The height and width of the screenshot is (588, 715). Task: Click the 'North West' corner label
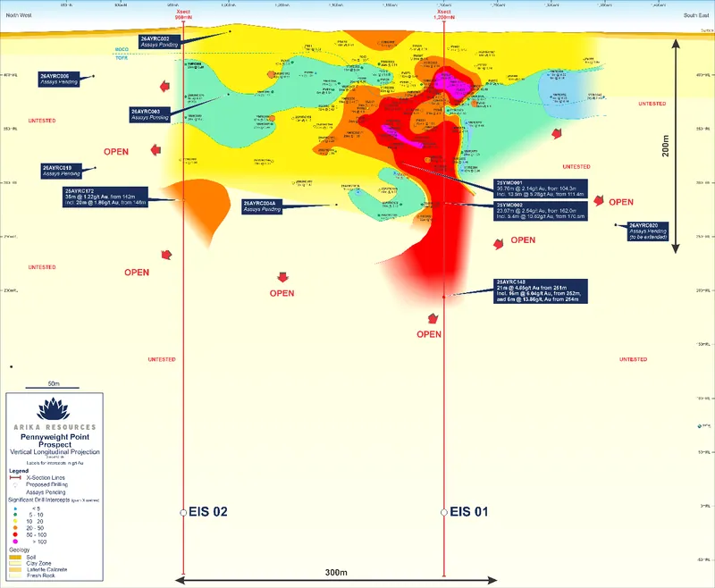click(19, 15)
